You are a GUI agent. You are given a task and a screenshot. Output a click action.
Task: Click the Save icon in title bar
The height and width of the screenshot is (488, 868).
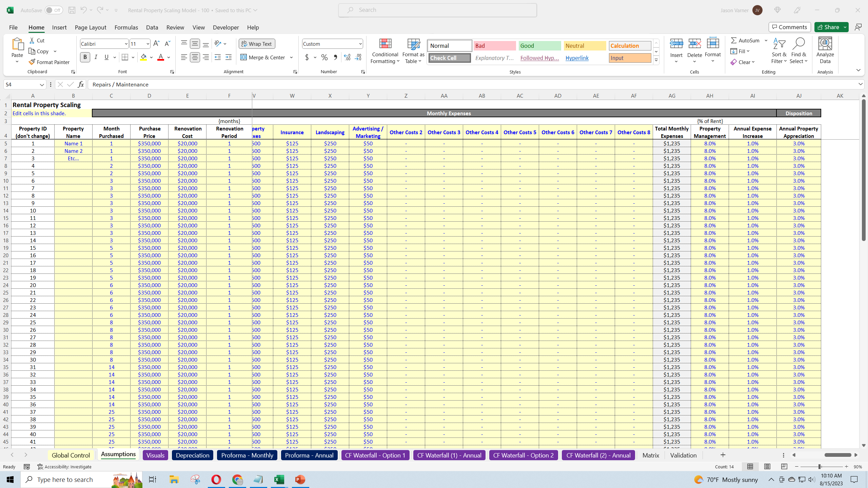click(72, 10)
